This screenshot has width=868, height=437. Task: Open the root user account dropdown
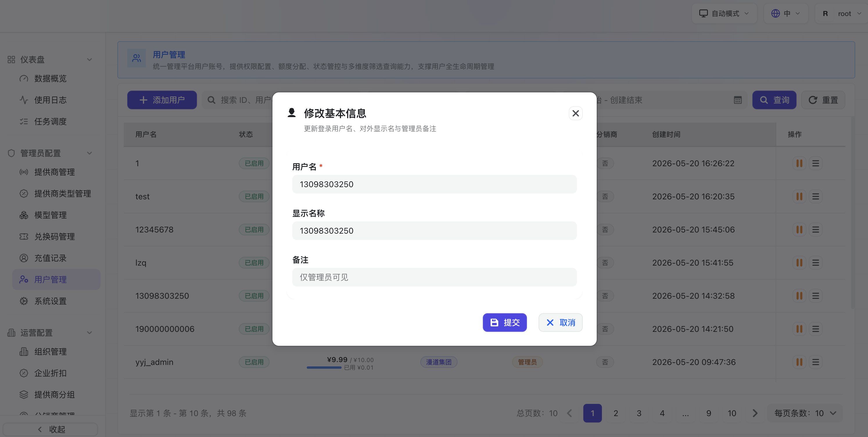[841, 13]
